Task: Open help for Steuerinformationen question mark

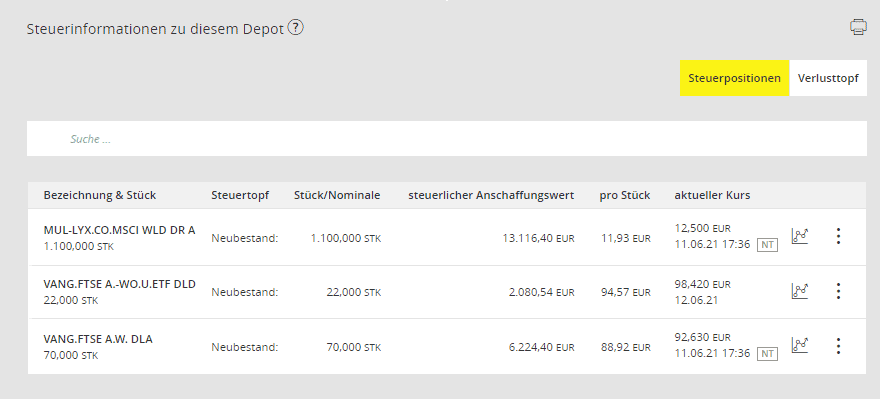Action: pyautogui.click(x=295, y=27)
